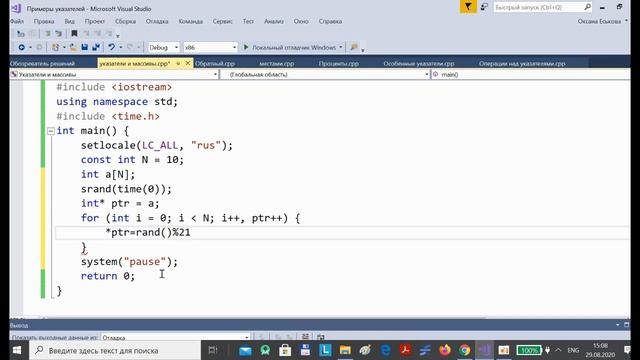640x360 pixels.
Task: Start the local Windows debugger
Action: point(290,47)
